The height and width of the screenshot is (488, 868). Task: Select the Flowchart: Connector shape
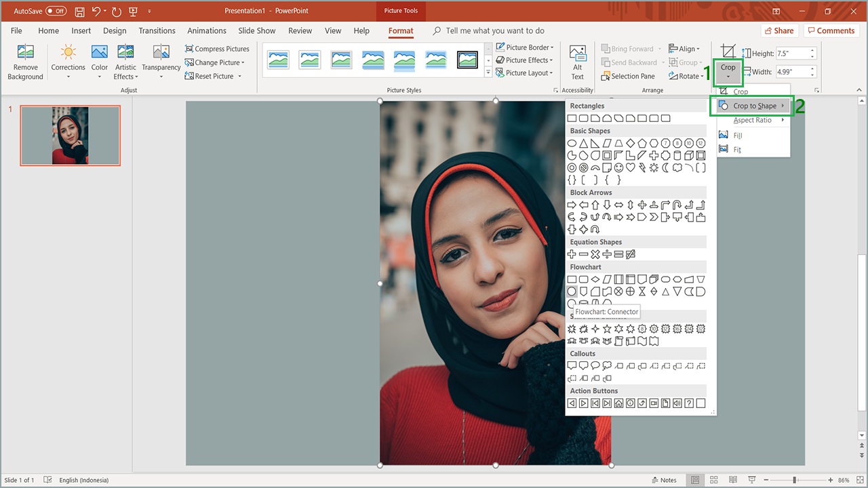572,291
